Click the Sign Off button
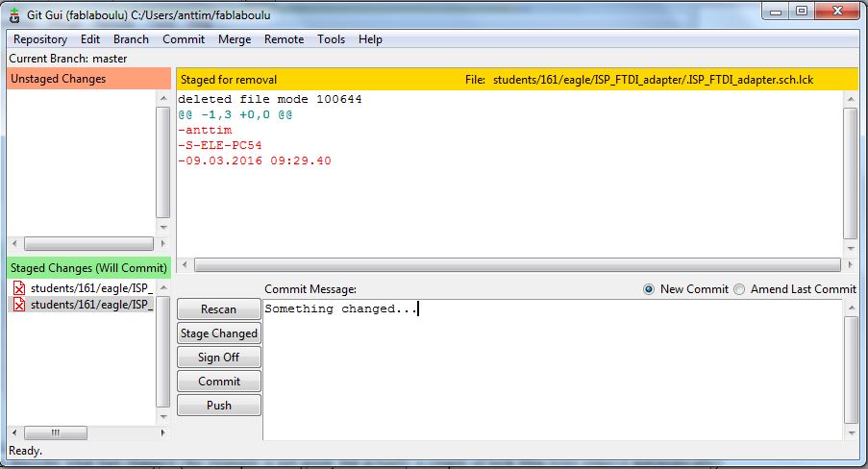This screenshot has width=868, height=469. [x=218, y=358]
